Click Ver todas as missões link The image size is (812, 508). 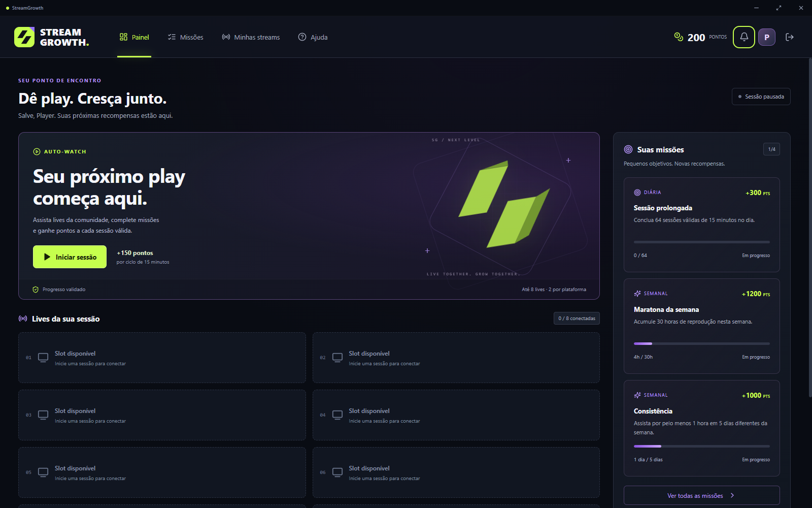(701, 495)
